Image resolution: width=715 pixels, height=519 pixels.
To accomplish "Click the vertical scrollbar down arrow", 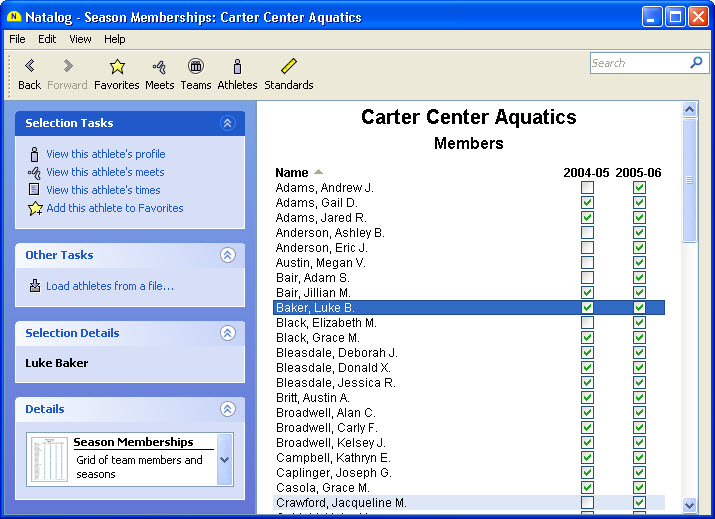I will coord(689,506).
